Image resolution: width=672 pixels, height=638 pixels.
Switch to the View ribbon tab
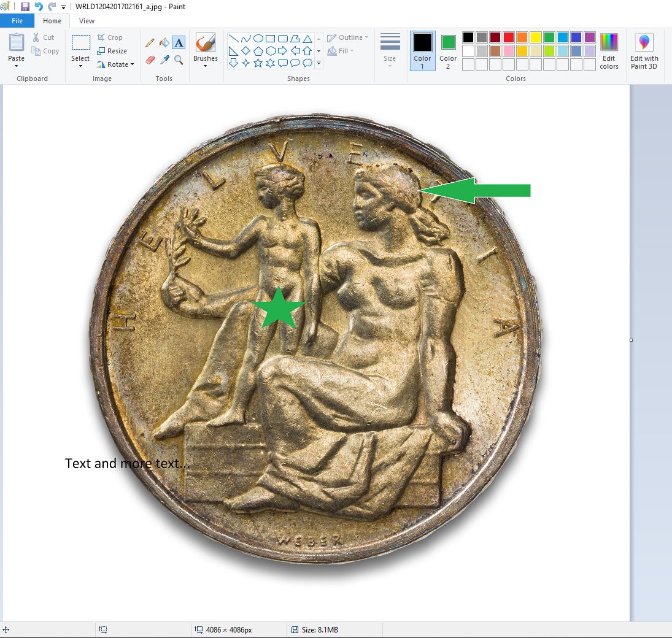coord(87,21)
